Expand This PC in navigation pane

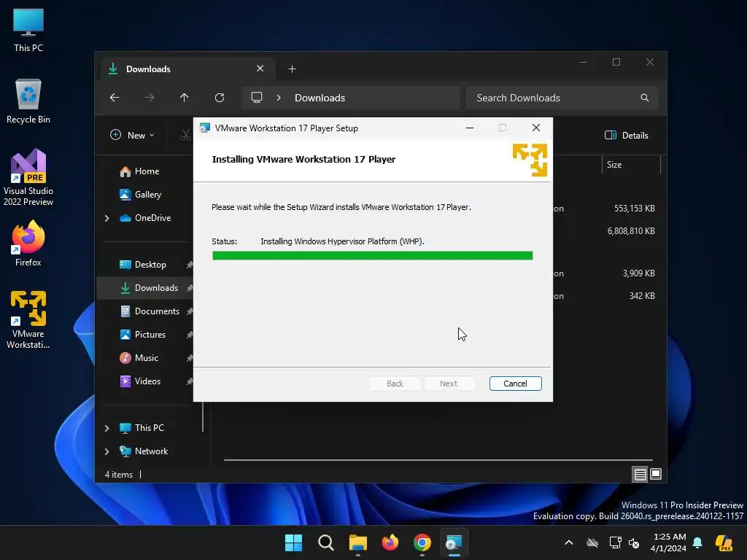[x=107, y=428]
